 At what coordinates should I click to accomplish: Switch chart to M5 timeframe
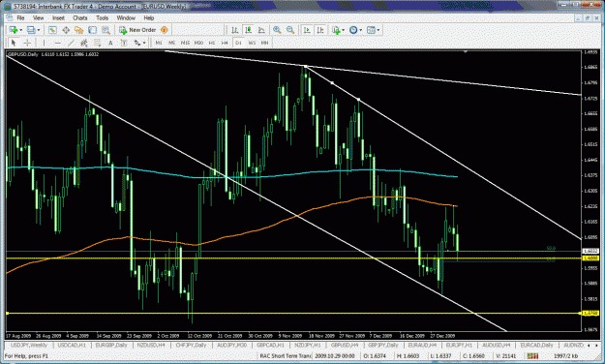(171, 43)
